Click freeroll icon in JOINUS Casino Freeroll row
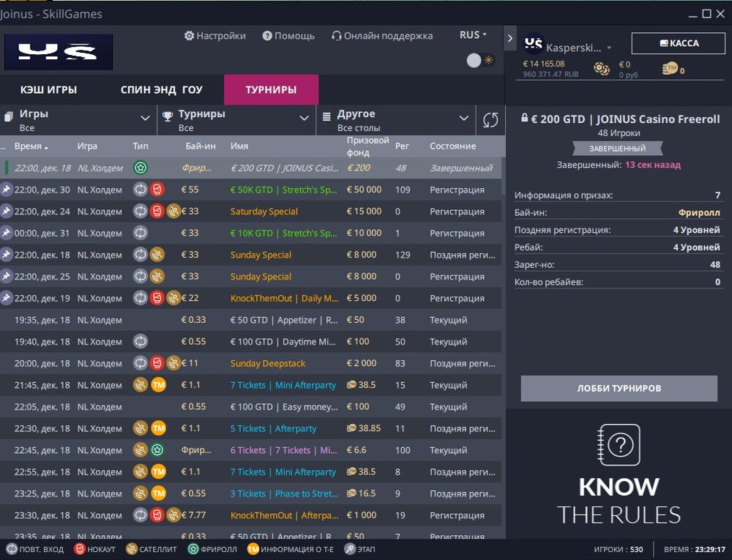732x560 pixels. [141, 168]
